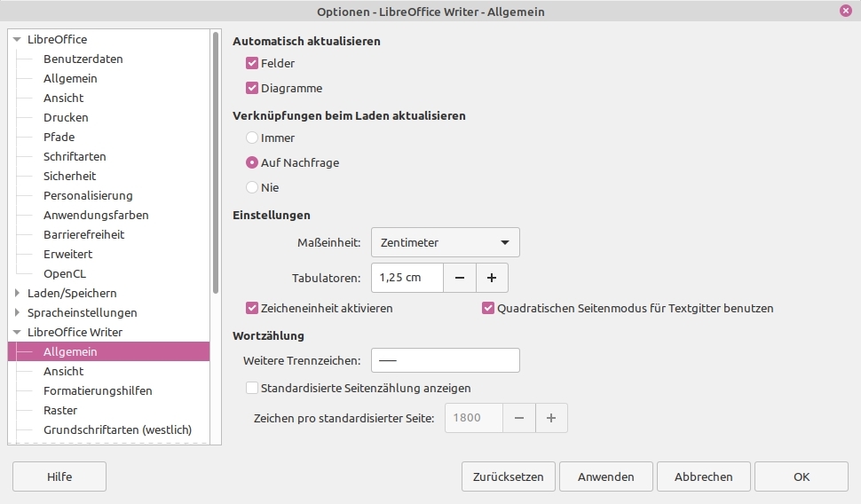861x504 pixels.
Task: Toggle Quadratischen Seitenmodus für Textgitter benutzen
Action: click(x=488, y=308)
